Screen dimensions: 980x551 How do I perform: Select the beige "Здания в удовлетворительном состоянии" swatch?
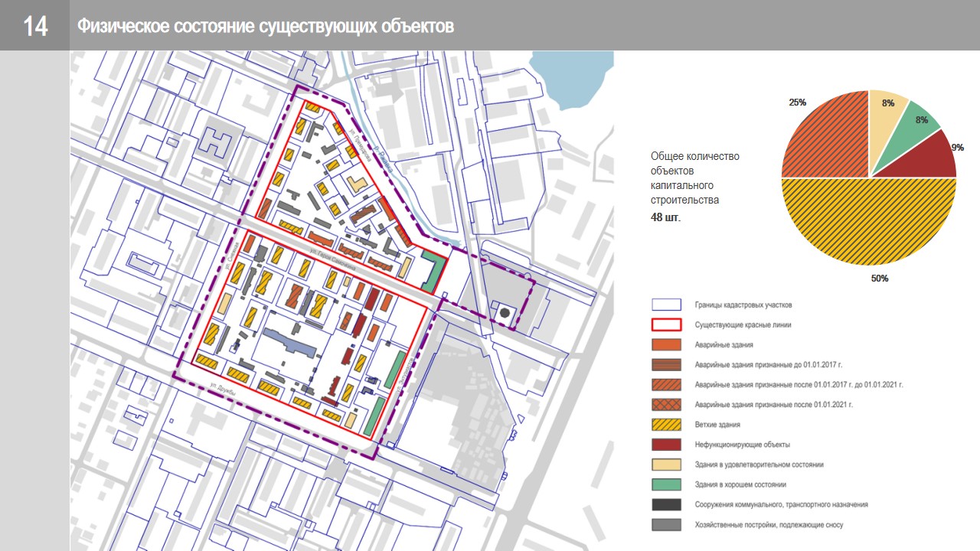tap(666, 465)
